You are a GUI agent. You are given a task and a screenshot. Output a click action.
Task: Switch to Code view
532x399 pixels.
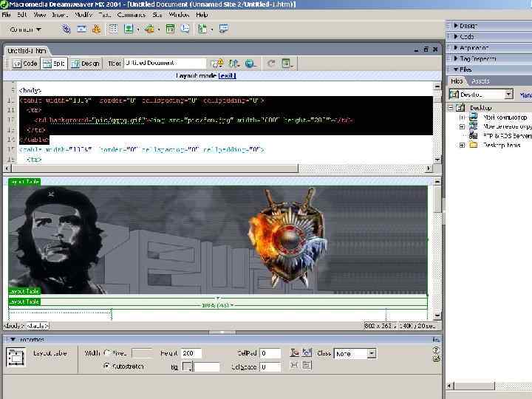pos(25,64)
